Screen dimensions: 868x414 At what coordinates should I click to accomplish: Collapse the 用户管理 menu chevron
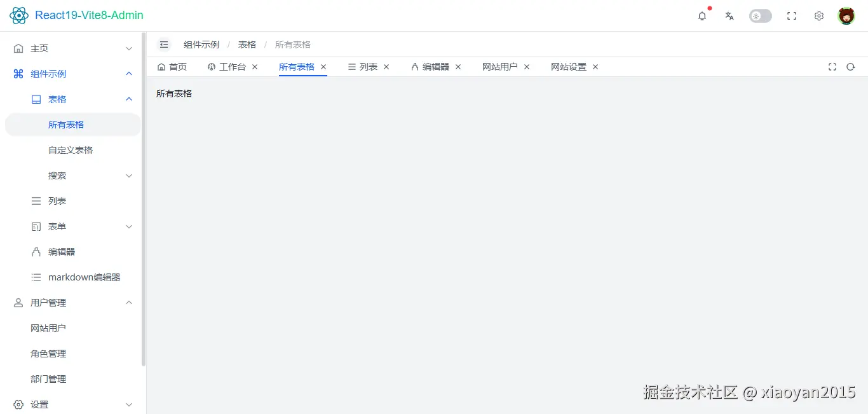(x=129, y=303)
